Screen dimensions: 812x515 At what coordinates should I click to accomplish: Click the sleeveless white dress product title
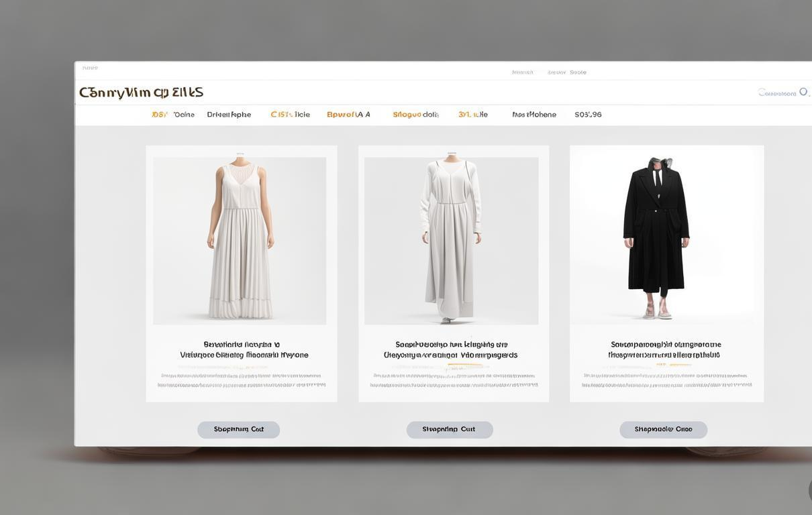(244, 350)
